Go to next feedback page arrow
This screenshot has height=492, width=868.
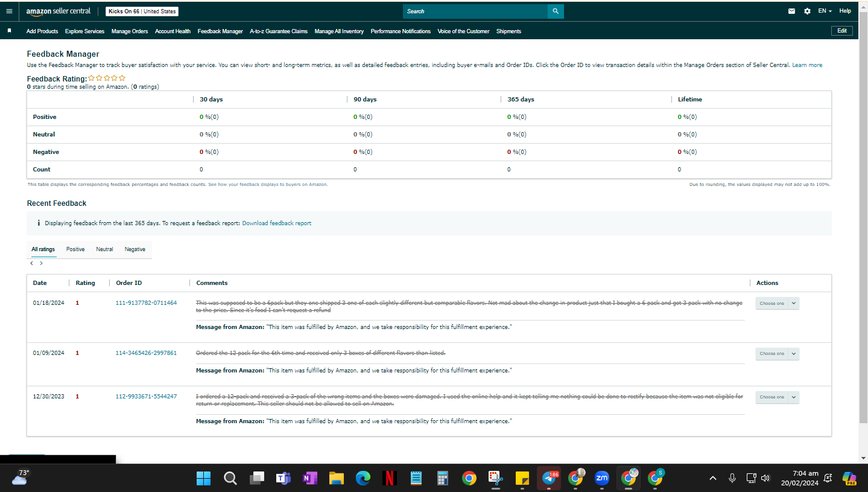pyautogui.click(x=41, y=263)
